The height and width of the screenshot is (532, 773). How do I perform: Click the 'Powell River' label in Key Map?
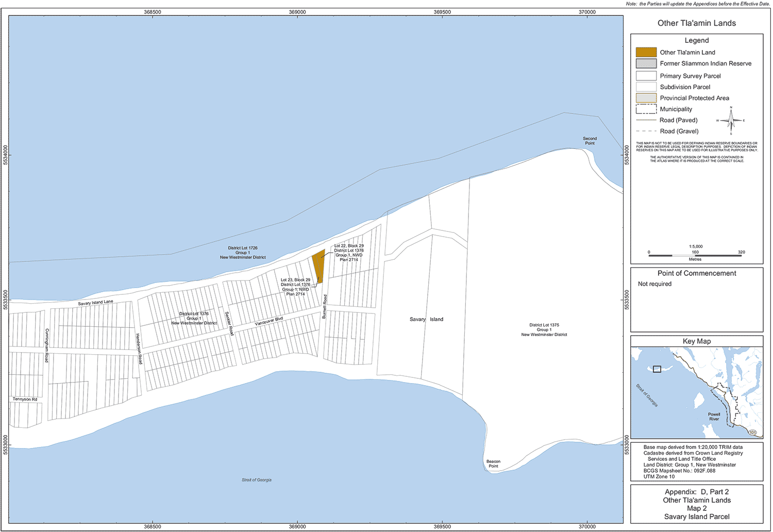(x=714, y=417)
